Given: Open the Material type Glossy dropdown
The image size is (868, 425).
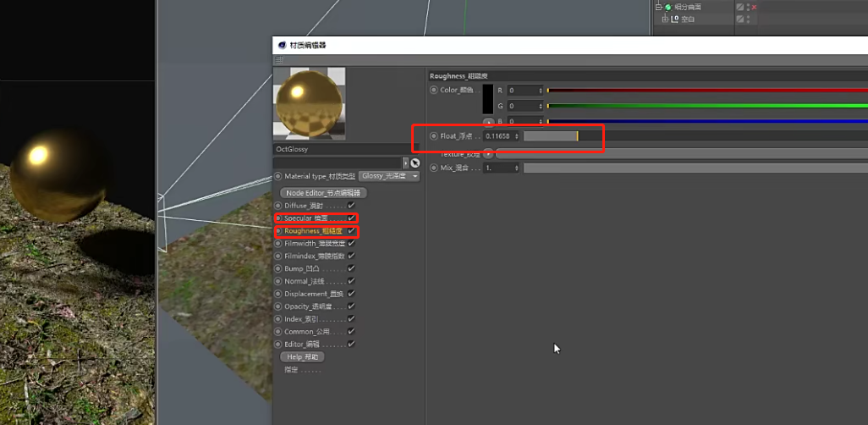Looking at the screenshot, I should coord(390,176).
